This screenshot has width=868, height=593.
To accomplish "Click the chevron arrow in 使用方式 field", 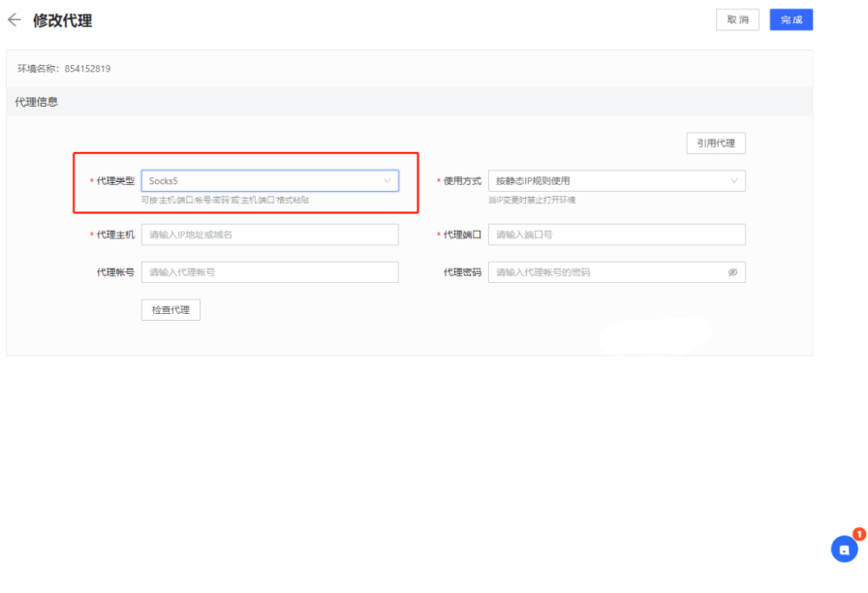I will 734,180.
